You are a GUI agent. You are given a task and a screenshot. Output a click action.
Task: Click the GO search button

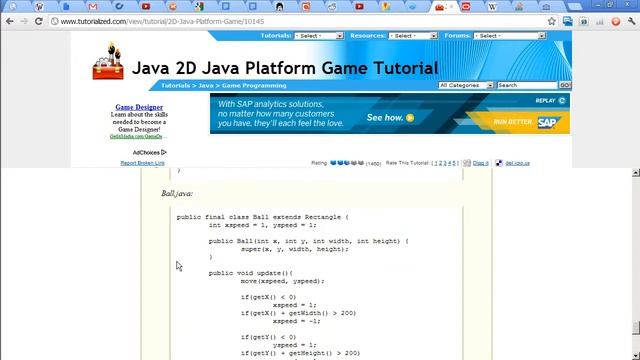point(565,85)
